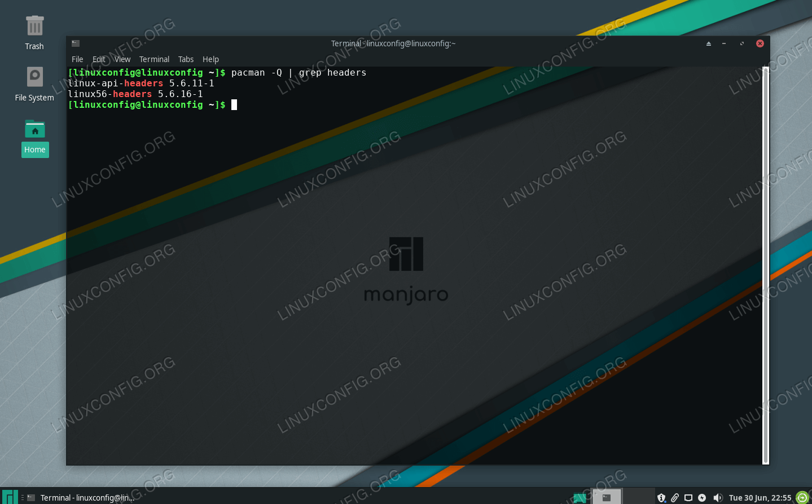
Task: Click the taskbar handle beside the Terminal button
Action: point(23,497)
